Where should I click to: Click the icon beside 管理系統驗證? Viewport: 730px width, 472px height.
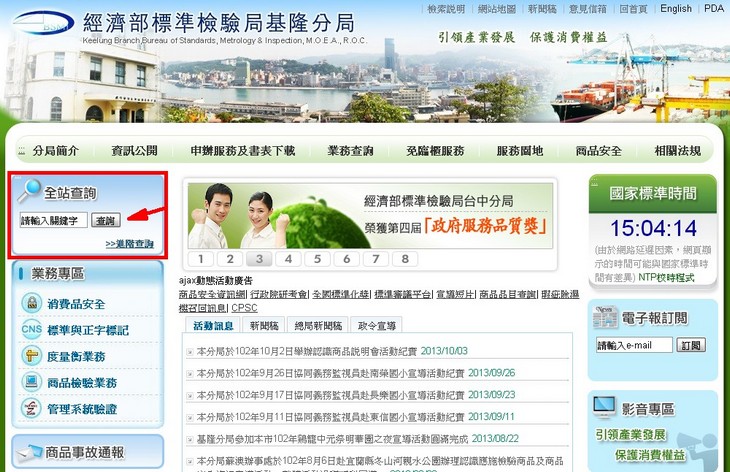32,408
